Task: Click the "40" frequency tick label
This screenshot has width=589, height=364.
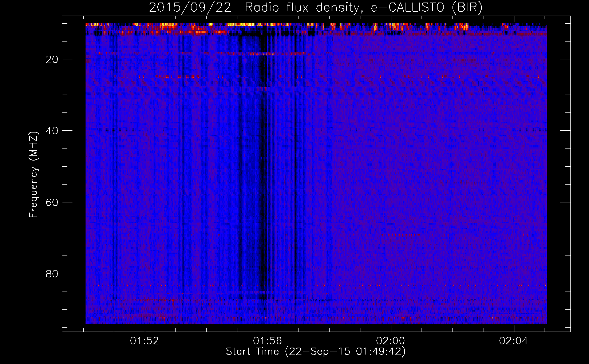Action: pos(52,131)
